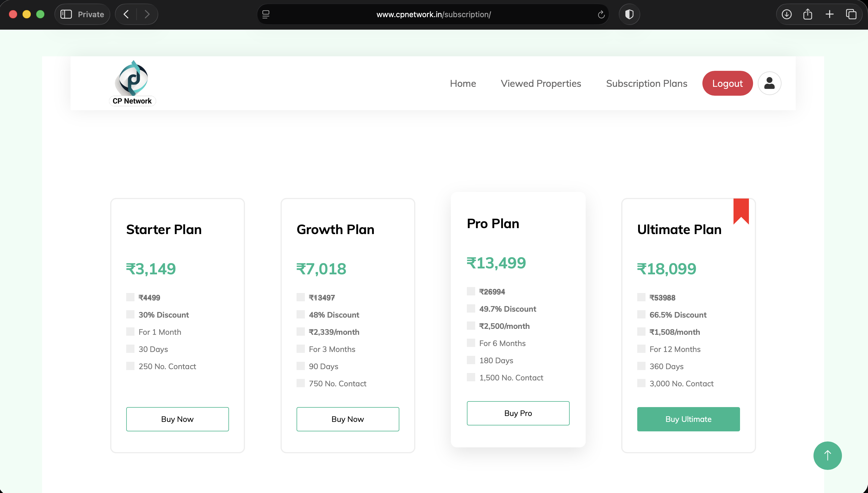
Task: Go back to the previous page
Action: coord(126,15)
